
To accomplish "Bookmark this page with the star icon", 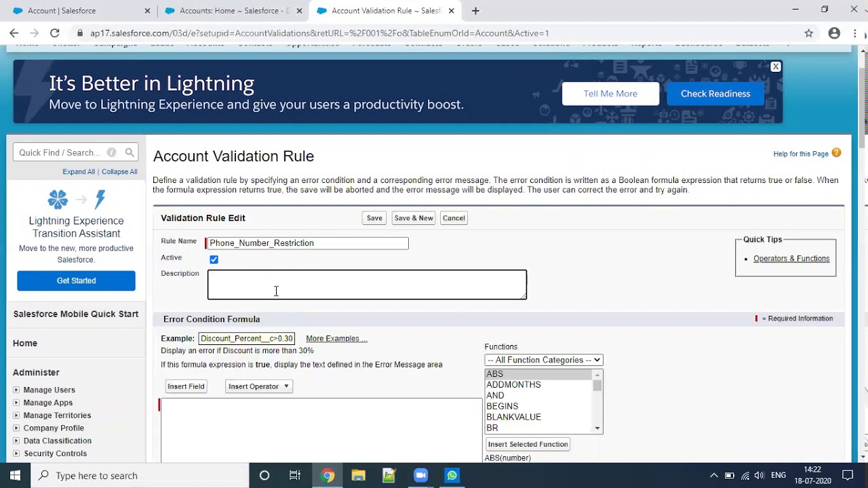I will 809,33.
